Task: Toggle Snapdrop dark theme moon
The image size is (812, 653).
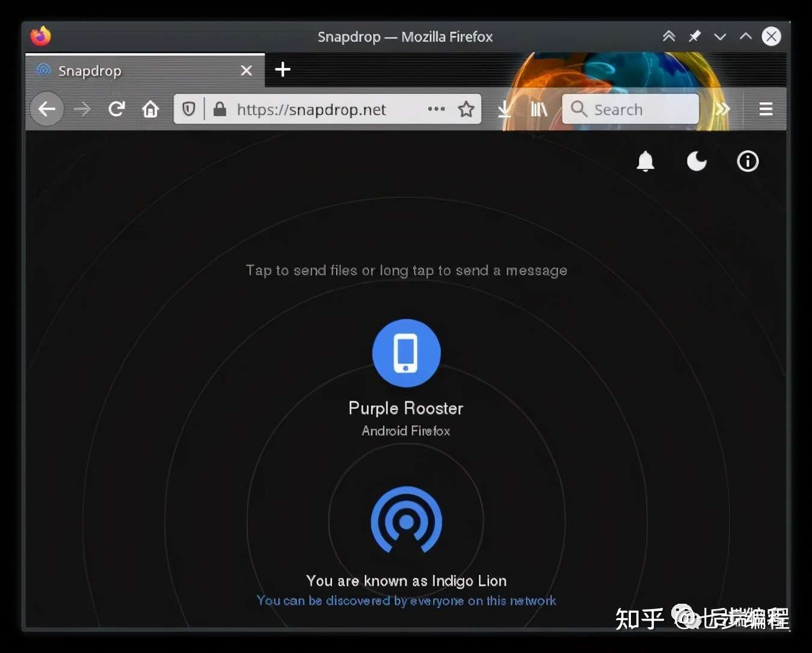Action: (x=697, y=161)
